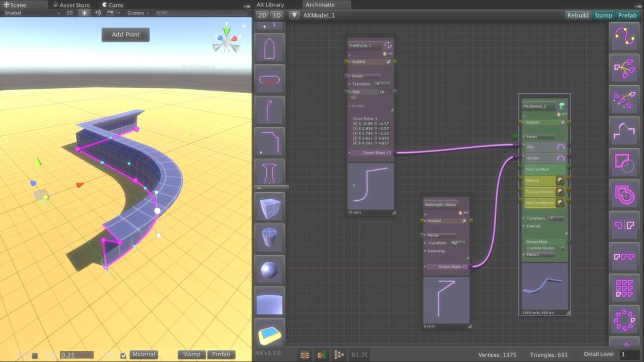Toggle scene lighting sun icon
644x362 pixels.
[84, 13]
